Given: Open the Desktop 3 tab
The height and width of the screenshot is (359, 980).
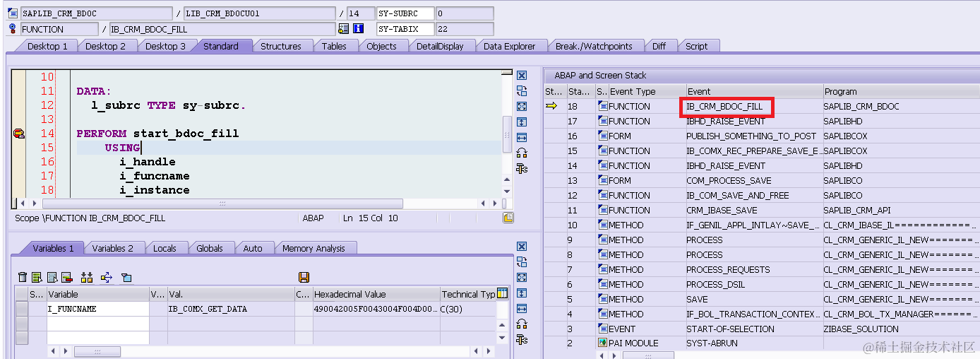Looking at the screenshot, I should tap(165, 46).
